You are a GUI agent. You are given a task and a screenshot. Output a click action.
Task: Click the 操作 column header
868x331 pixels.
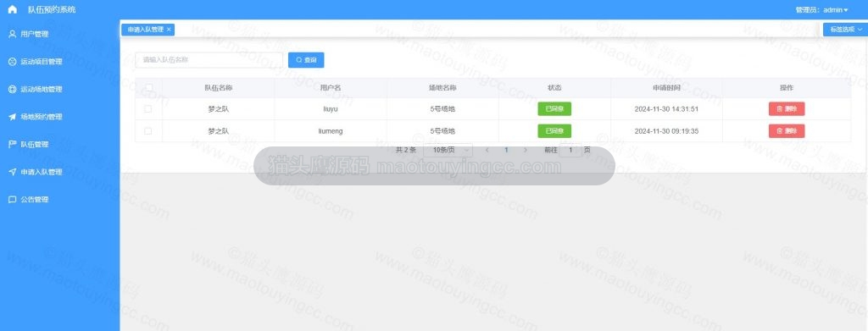coord(786,87)
